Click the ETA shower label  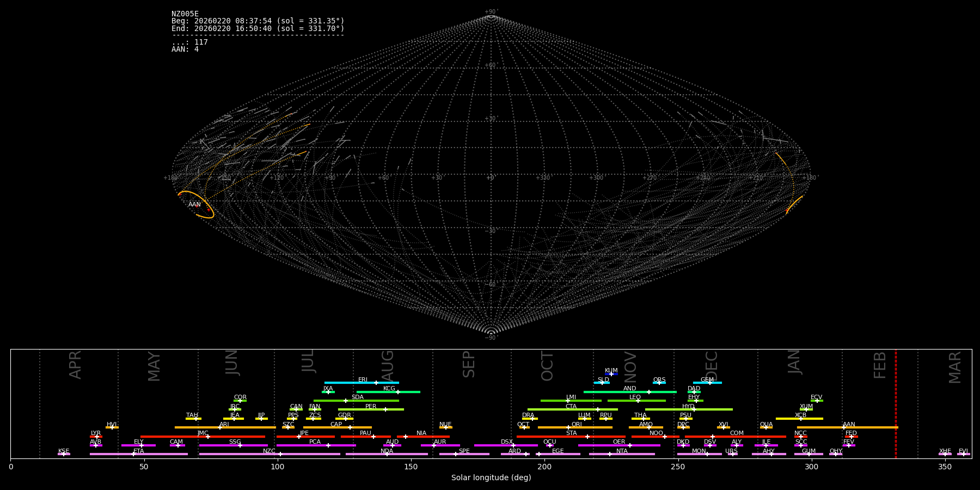point(139,451)
